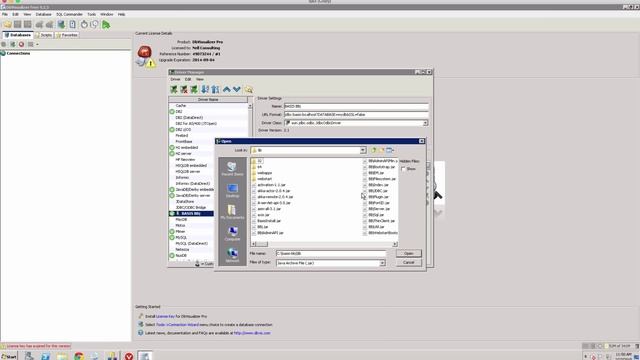Click the Start button
Image resolution: width=640 pixels, height=360 pixels.
pos(9,356)
